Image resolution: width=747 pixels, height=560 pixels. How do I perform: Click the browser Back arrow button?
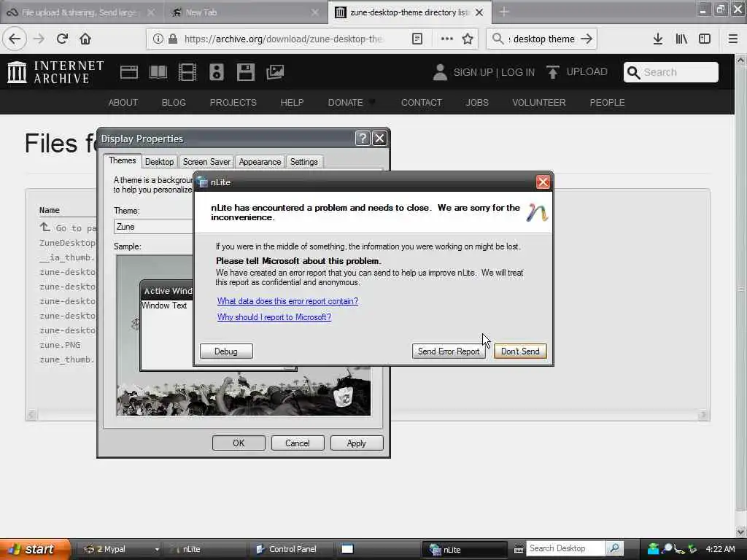[15, 39]
